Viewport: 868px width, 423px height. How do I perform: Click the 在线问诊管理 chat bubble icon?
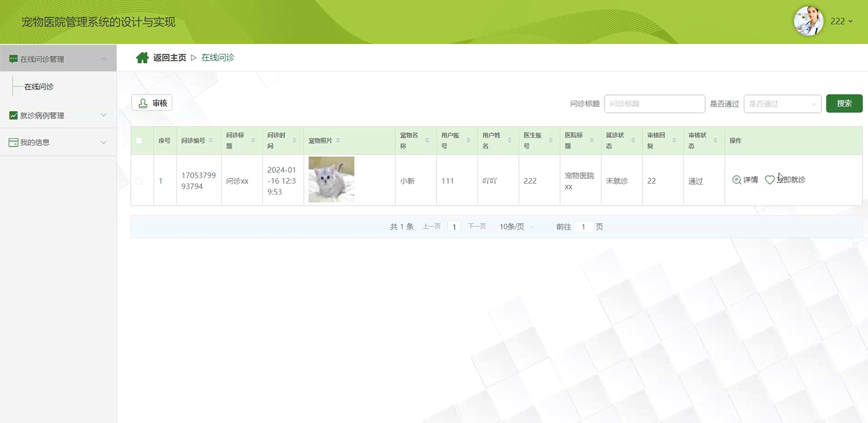(13, 59)
